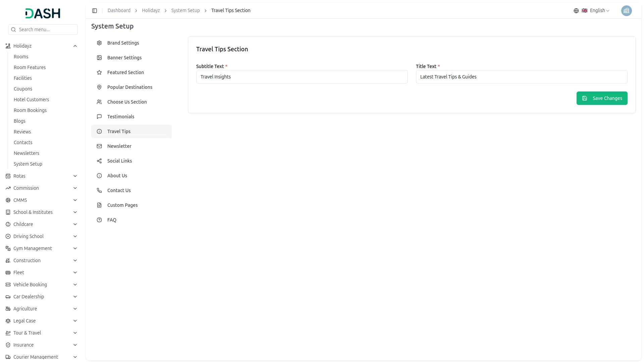Viewport: 644px width, 362px height.
Task: Collapse the Holidayz menu group
Action: [x=75, y=46]
